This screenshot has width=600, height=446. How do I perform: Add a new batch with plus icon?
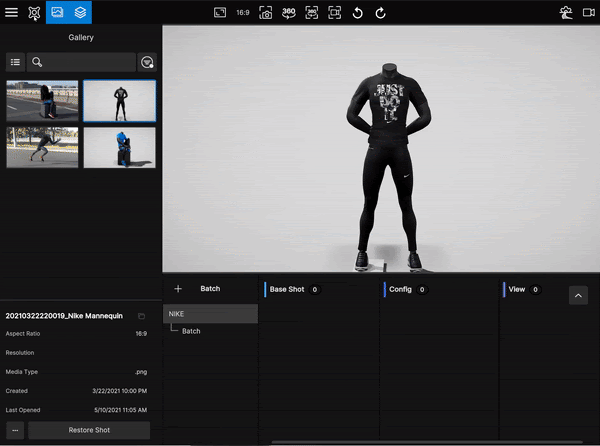coord(178,289)
